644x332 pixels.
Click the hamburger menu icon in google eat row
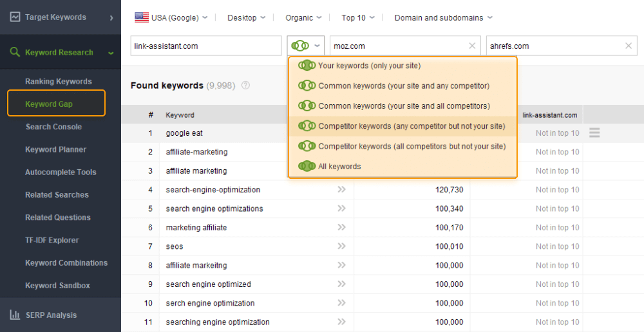pyautogui.click(x=594, y=133)
